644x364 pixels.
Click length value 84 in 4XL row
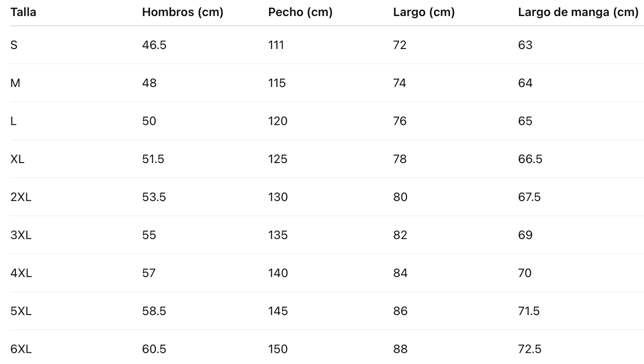[400, 273]
